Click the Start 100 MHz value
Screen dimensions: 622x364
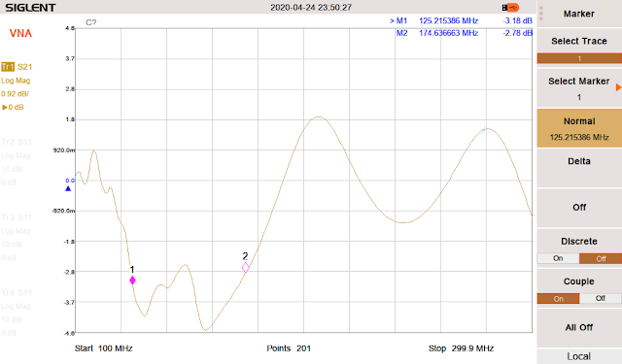point(104,348)
